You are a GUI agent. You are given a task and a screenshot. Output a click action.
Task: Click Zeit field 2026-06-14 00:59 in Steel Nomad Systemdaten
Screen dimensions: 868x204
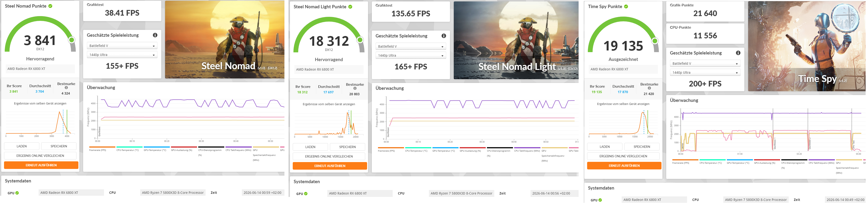click(263, 193)
